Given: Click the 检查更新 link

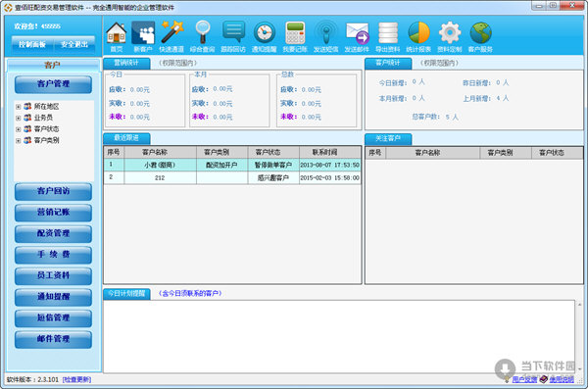Looking at the screenshot, I should pyautogui.click(x=76, y=379).
